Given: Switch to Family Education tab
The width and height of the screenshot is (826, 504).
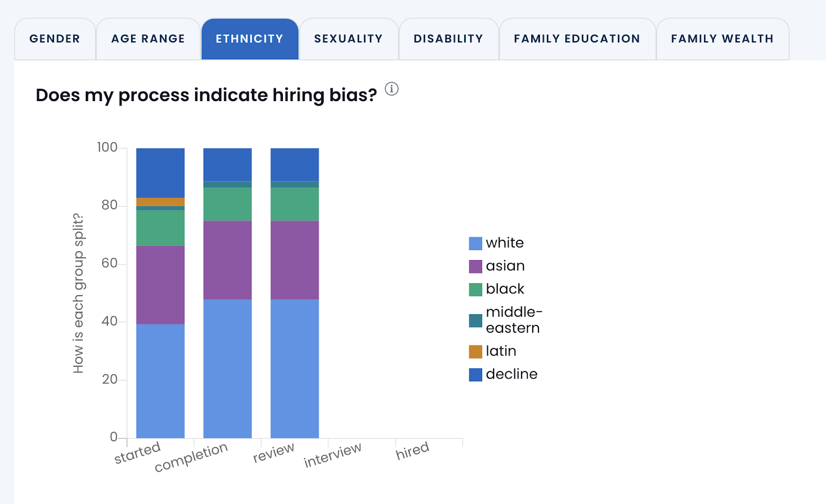Looking at the screenshot, I should (577, 39).
